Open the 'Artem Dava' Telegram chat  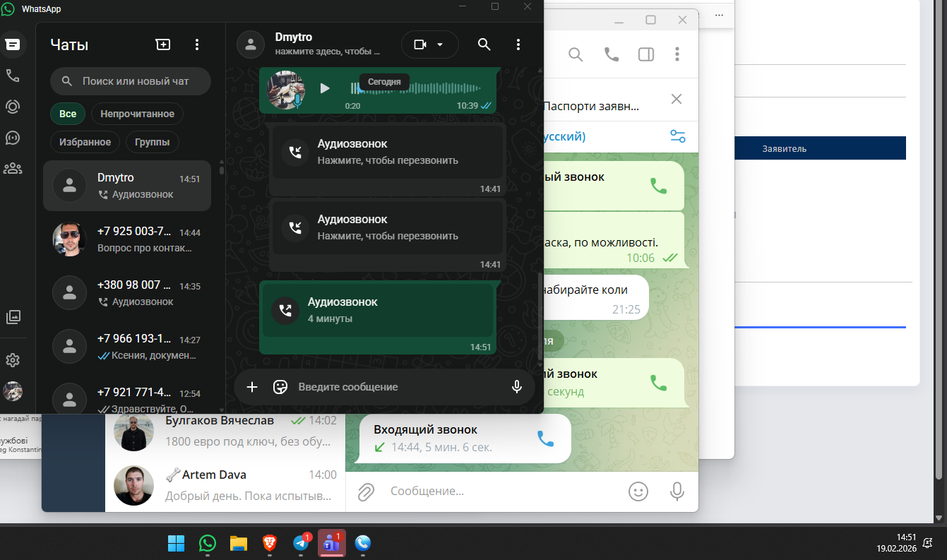225,485
